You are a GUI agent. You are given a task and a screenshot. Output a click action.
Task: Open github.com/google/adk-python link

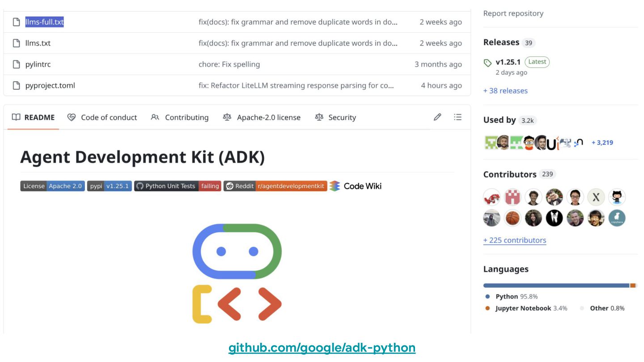coord(322,348)
